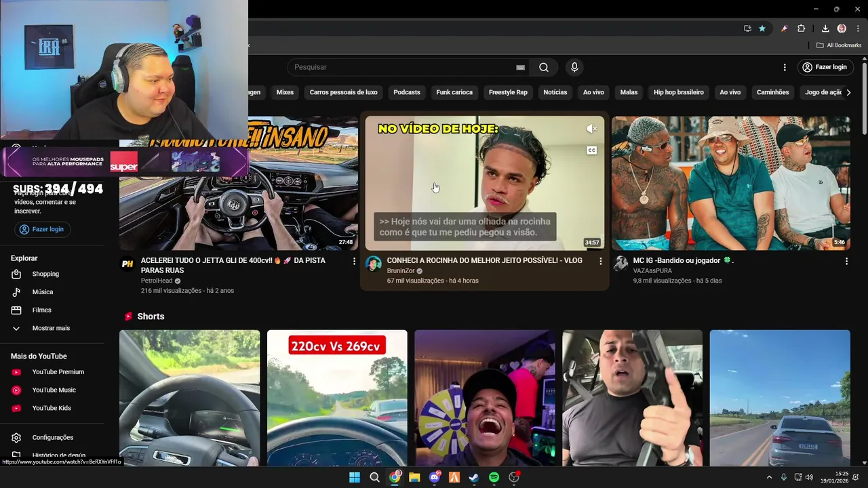Open YouTube settings three-dot menu in header
The width and height of the screenshot is (868, 488).
[785, 67]
